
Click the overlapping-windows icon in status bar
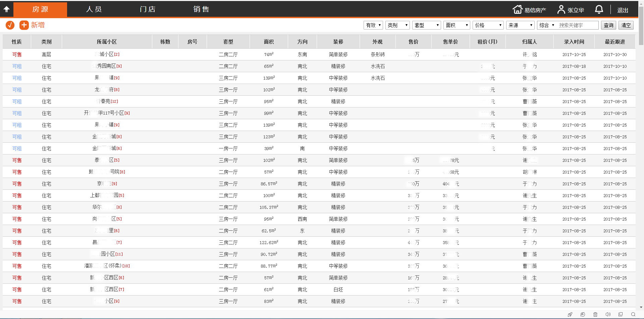621,315
